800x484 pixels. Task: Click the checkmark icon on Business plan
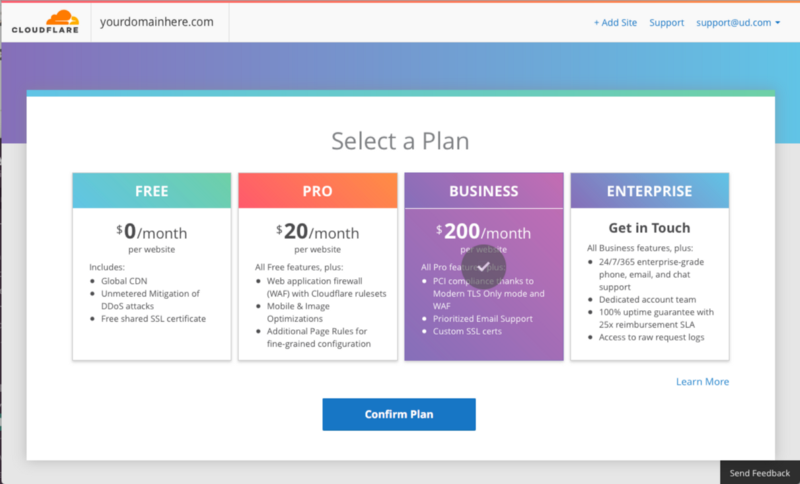(x=484, y=267)
